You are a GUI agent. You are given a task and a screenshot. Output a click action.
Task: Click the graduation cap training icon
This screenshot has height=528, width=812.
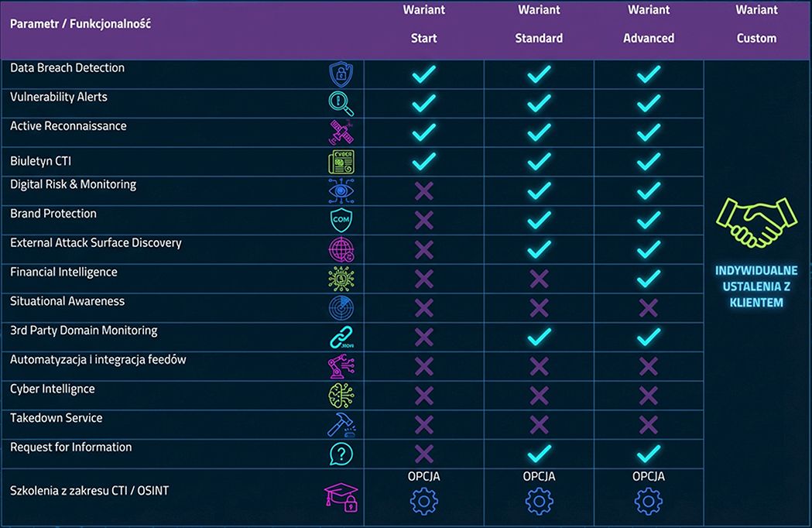pyautogui.click(x=341, y=497)
